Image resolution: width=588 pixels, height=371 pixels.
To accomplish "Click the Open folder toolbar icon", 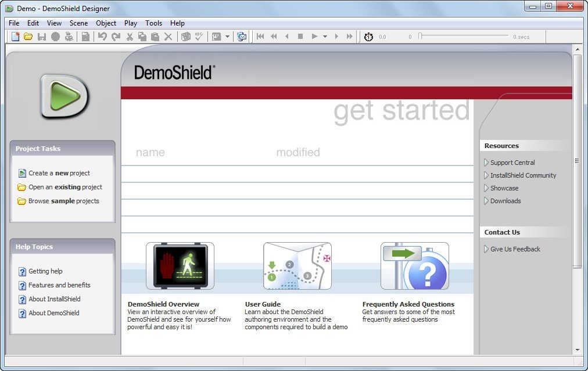I will 28,37.
